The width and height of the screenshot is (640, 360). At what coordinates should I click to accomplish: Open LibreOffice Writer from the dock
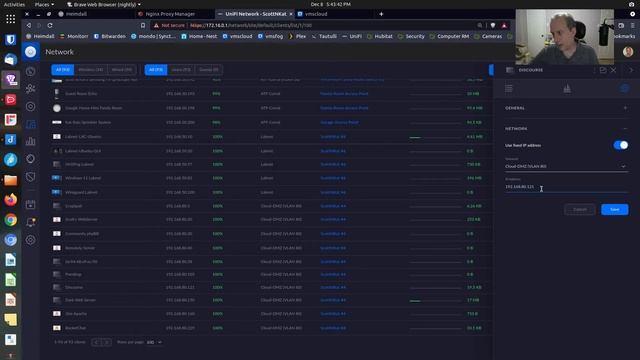[x=11, y=260]
